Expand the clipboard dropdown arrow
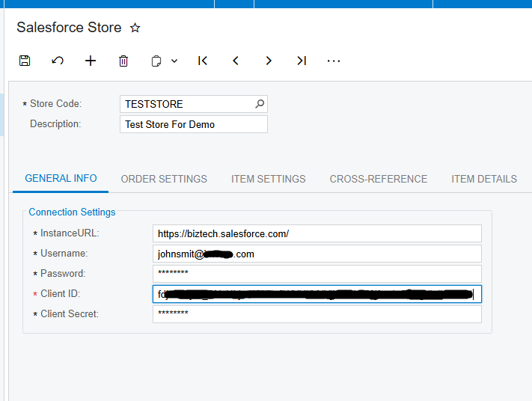Viewport: 532px width, 401px height. tap(174, 61)
